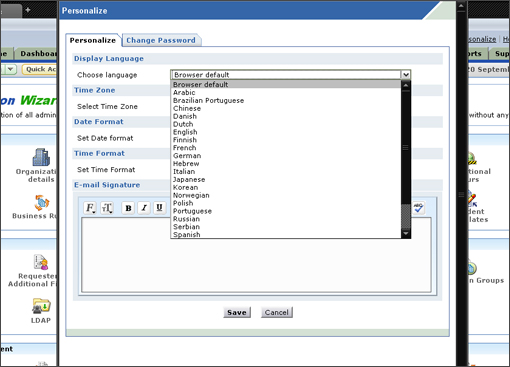The image size is (510, 367).
Task: Open the dropdown arrow left of Quick Actions
Action: coord(10,69)
